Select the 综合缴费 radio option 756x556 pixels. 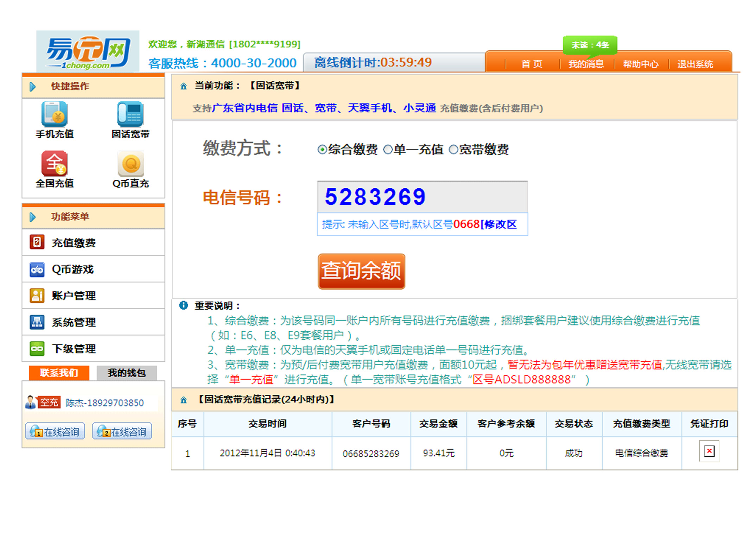tap(322, 150)
